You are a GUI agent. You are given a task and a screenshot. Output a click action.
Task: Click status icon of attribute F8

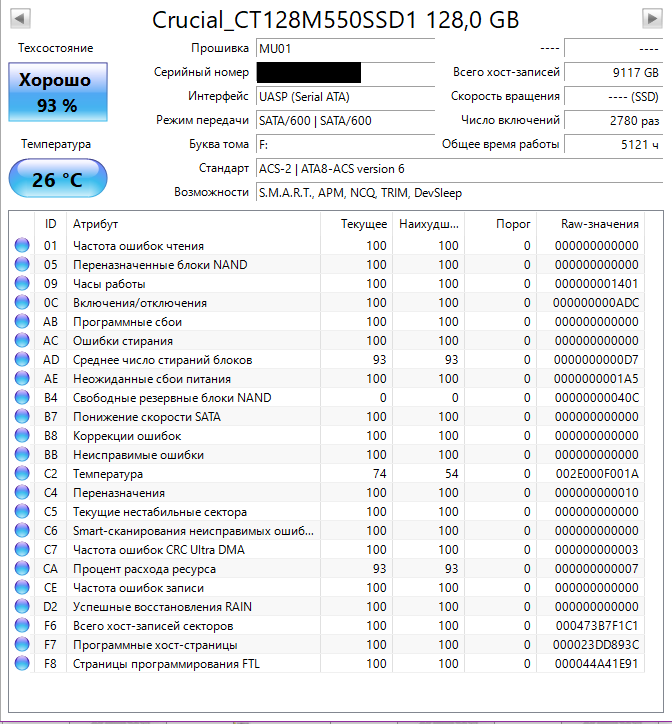coord(22,663)
